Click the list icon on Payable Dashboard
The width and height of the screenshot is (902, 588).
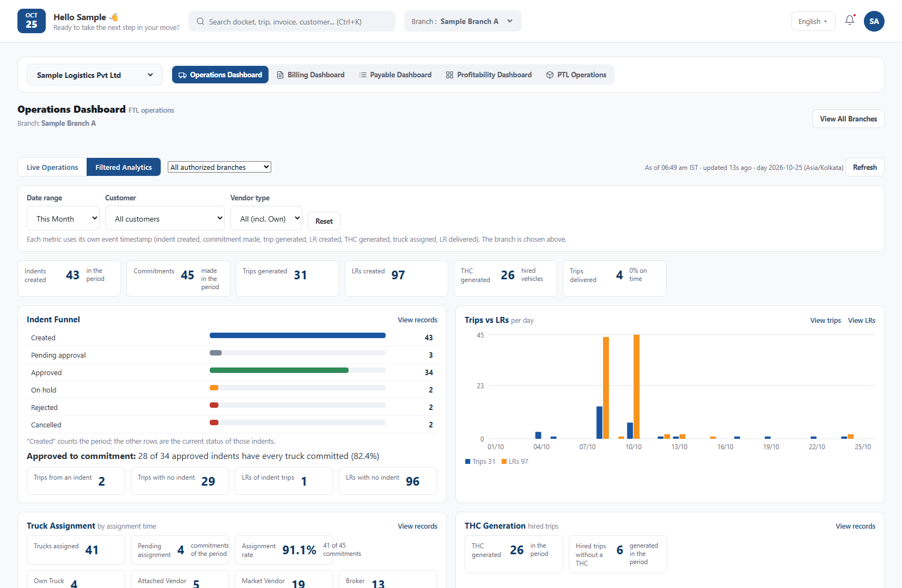(x=363, y=75)
